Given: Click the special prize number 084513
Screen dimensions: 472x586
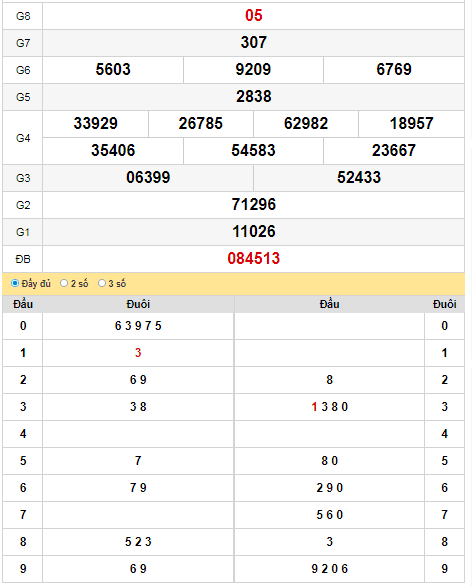Looking at the screenshot, I should (253, 259).
